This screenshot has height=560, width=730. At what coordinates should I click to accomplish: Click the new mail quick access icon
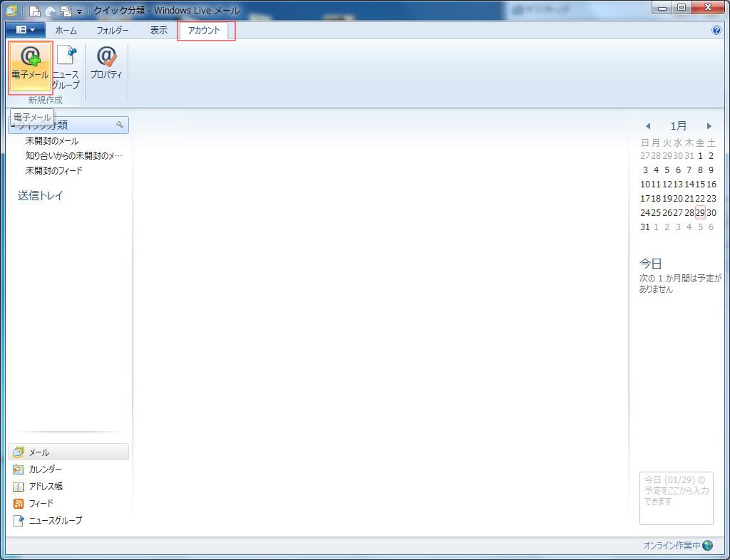[x=34, y=11]
